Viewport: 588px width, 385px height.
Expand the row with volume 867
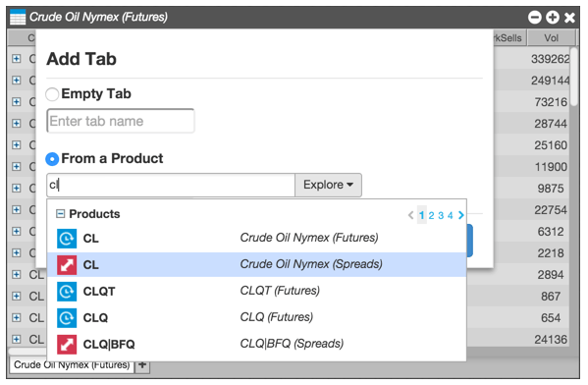click(x=16, y=296)
